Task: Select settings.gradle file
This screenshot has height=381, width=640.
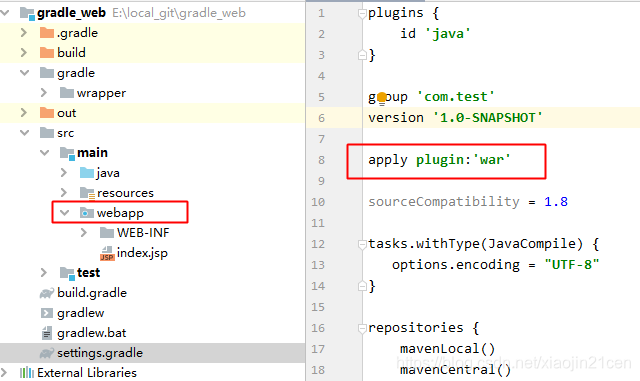Action: tap(100, 353)
